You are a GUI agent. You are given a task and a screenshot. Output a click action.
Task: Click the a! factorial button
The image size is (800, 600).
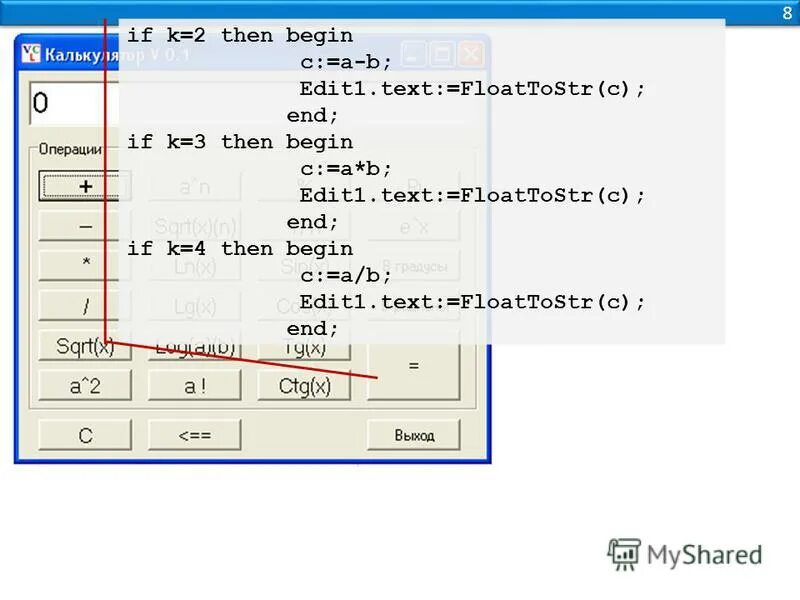pyautogui.click(x=194, y=386)
